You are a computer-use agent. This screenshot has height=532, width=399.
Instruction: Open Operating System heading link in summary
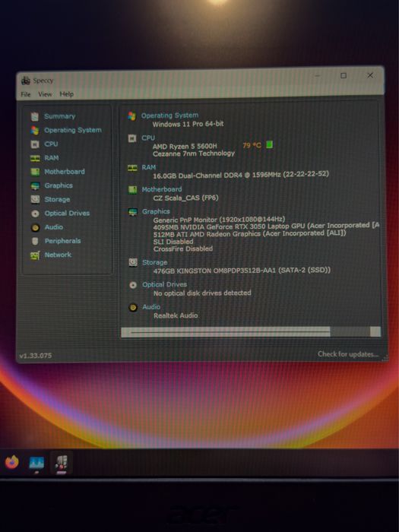tap(169, 116)
